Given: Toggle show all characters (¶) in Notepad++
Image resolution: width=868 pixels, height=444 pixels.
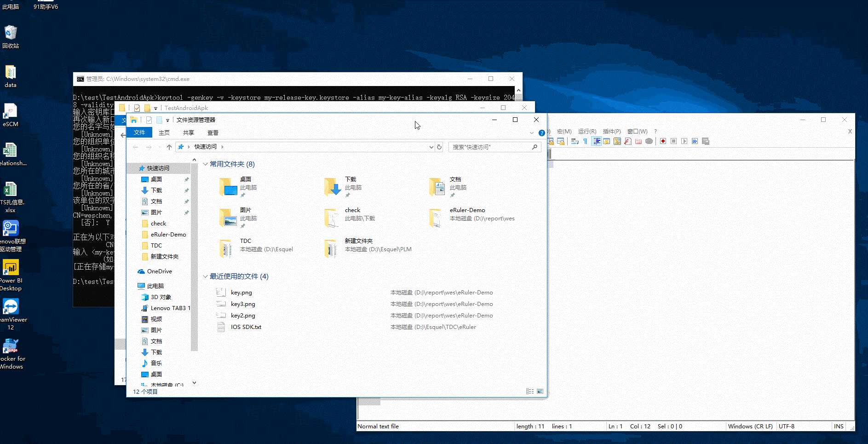Looking at the screenshot, I should click(x=585, y=141).
